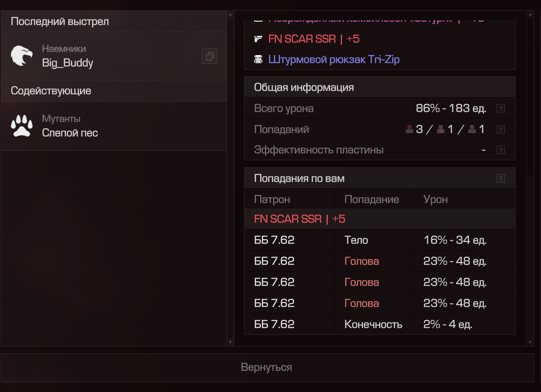The width and height of the screenshot is (541, 392).
Task: Click the mutant paw print icon
Action: click(x=22, y=126)
